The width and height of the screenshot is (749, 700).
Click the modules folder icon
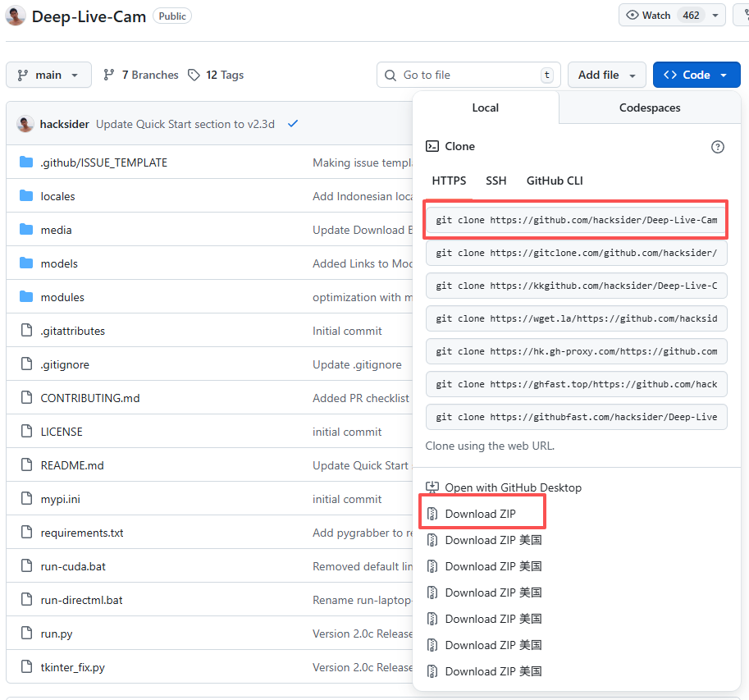(x=26, y=297)
